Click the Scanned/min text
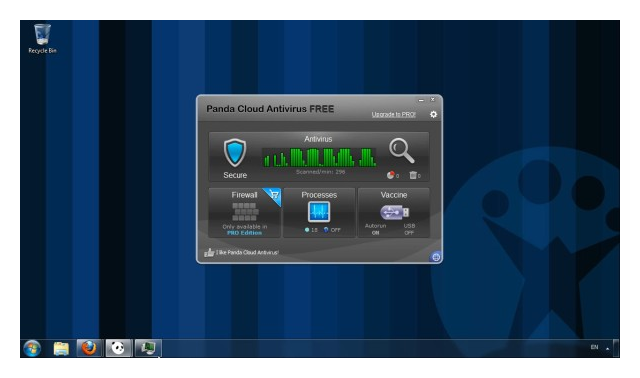 tap(320, 172)
